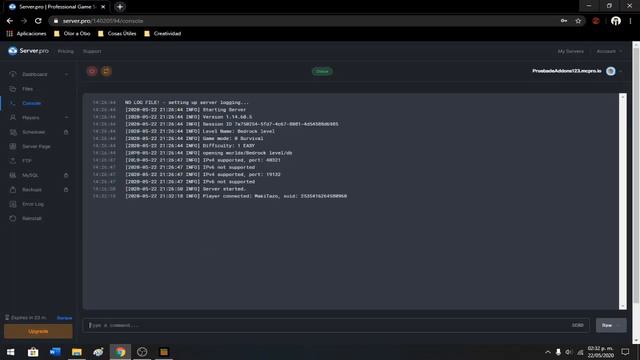Click the 'NO LOG FILE!' log line
Image resolution: width=640 pixels, height=360 pixels.
point(187,102)
